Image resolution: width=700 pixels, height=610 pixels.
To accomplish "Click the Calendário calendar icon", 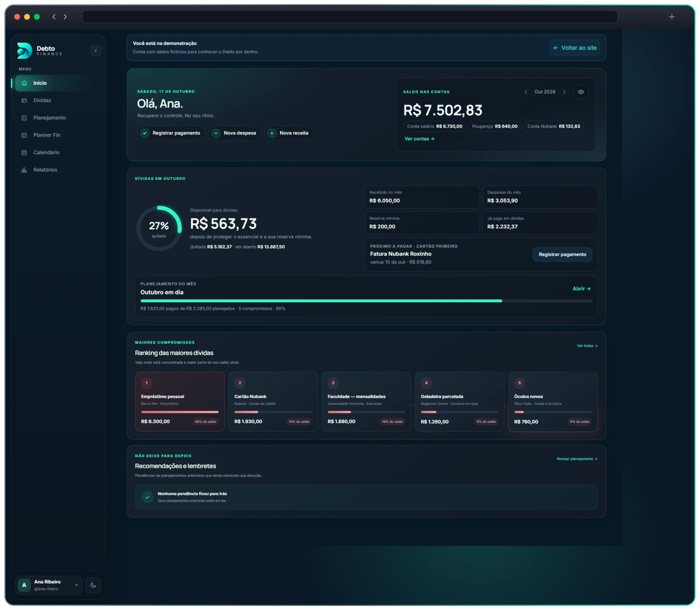I will pyautogui.click(x=24, y=152).
